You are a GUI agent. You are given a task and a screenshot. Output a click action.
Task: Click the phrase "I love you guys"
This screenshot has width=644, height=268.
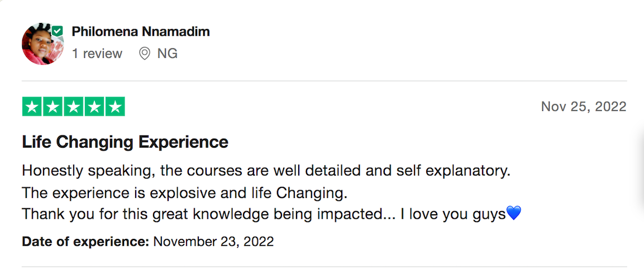pyautogui.click(x=453, y=214)
